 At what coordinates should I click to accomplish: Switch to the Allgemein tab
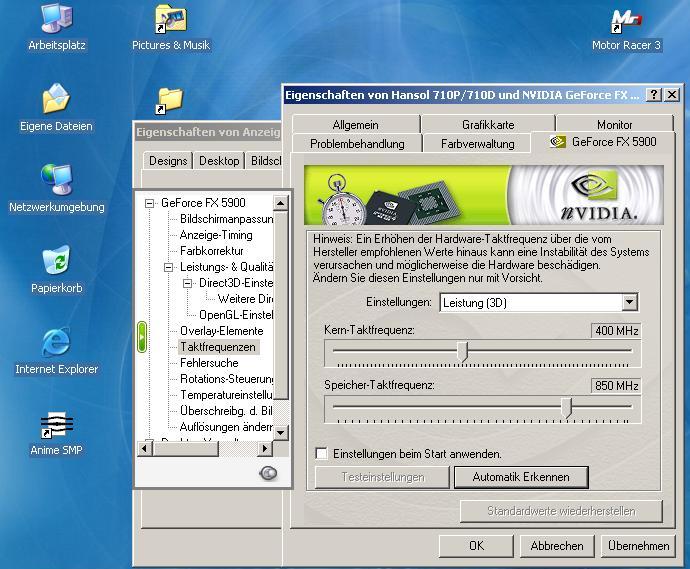(x=356, y=125)
